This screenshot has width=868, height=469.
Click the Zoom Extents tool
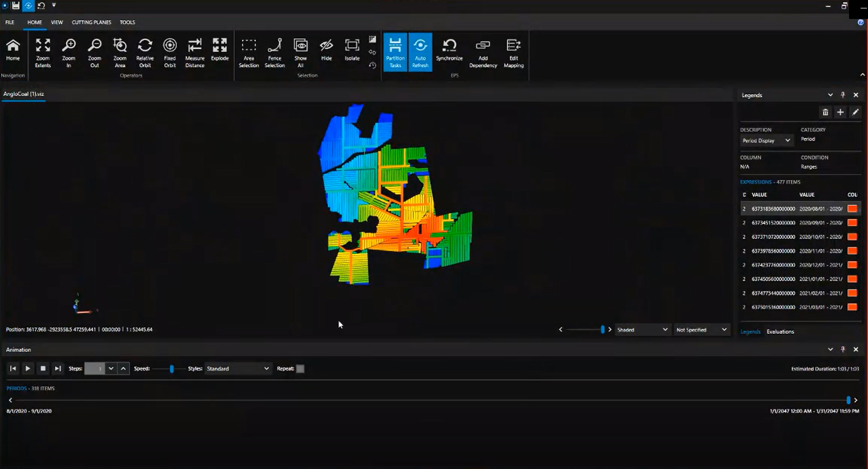[x=43, y=52]
